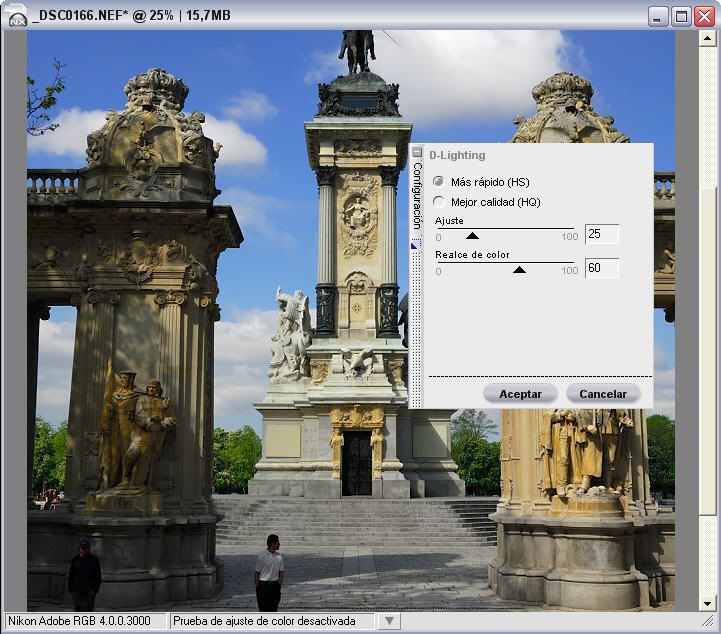The image size is (721, 634).
Task: Click the Capture NX icon in the title bar
Action: click(x=17, y=16)
